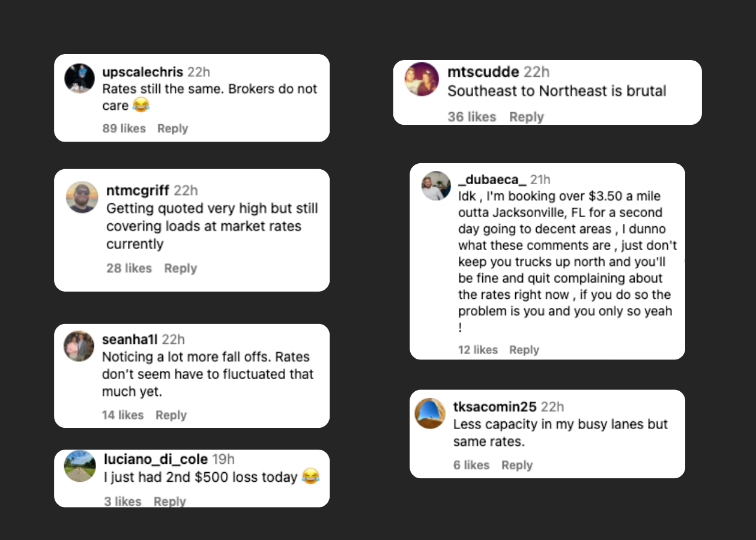This screenshot has height=540, width=756.
Task: Visit the tksacomin25 username link
Action: pos(494,407)
